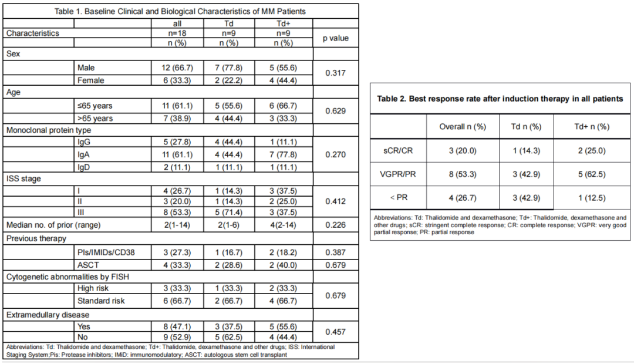The height and width of the screenshot is (364, 634).
Task: Click the Age p value '0.629'
Action: click(336, 111)
